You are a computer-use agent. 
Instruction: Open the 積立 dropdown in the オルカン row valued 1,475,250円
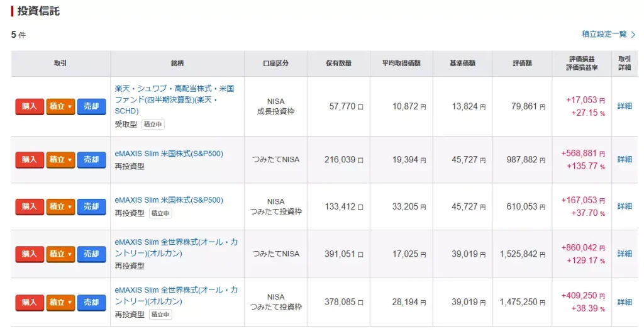[x=60, y=302]
